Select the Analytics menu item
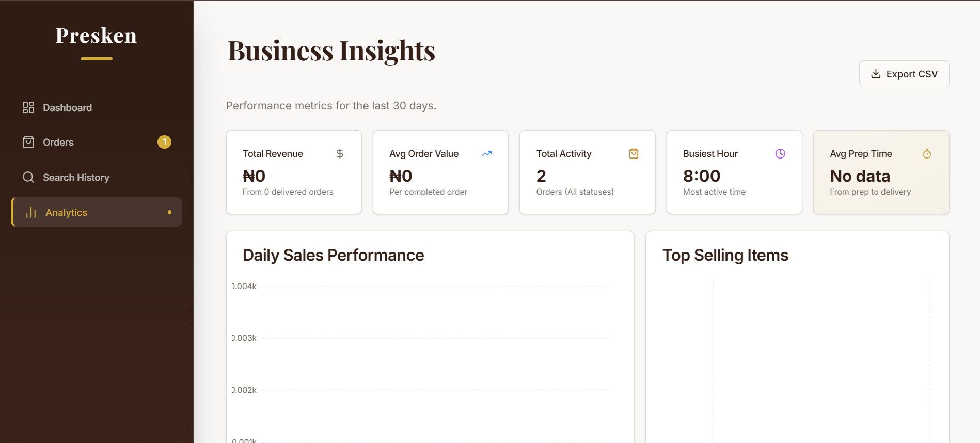This screenshot has height=443, width=980. pyautogui.click(x=66, y=212)
